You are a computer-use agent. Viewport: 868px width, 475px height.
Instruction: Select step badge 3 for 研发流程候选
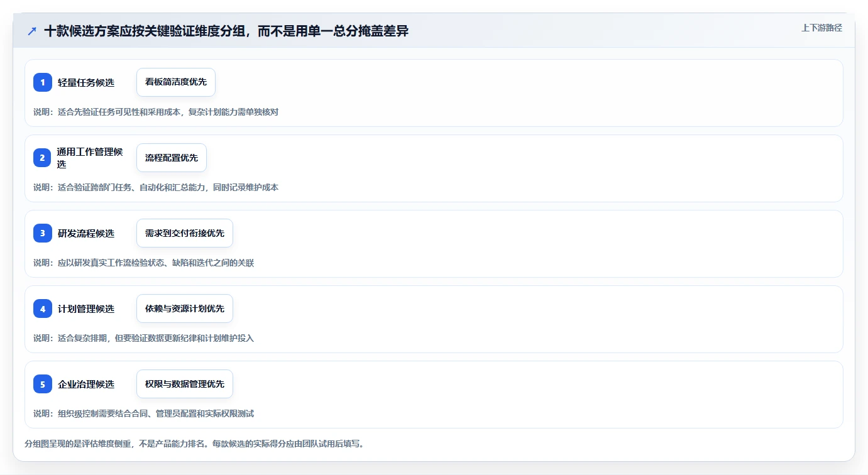43,233
